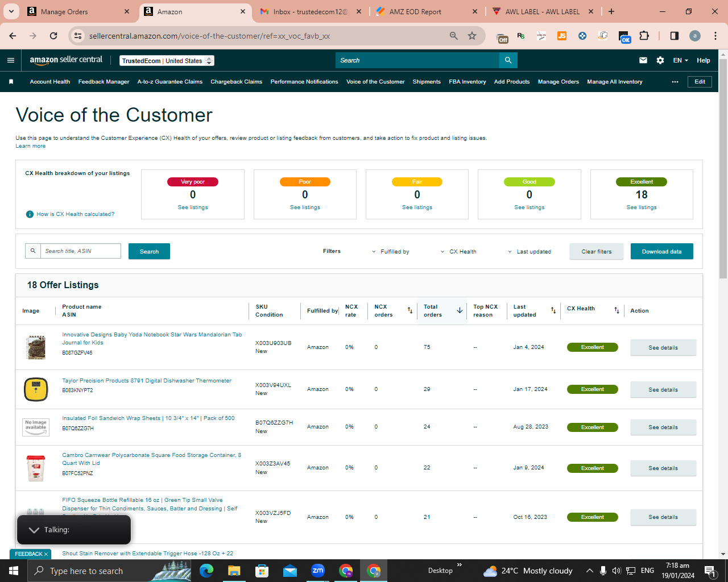Sort by CX Health arrows

click(x=617, y=310)
